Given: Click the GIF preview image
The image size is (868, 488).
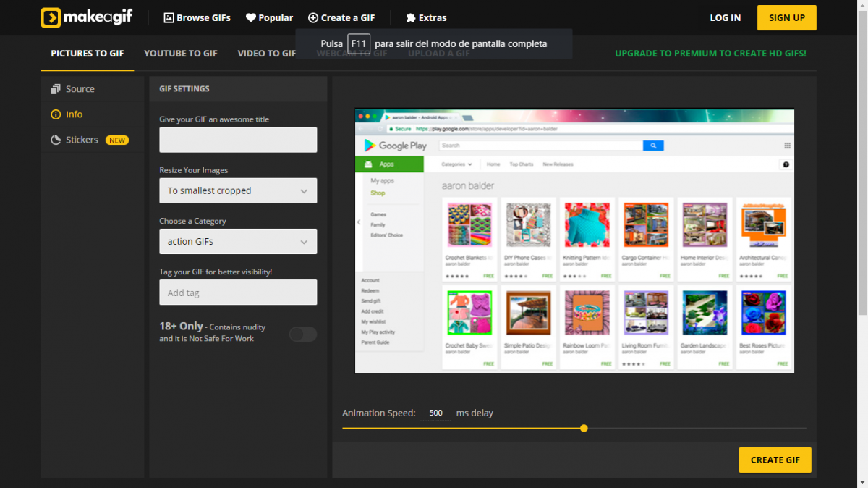Looking at the screenshot, I should click(574, 241).
